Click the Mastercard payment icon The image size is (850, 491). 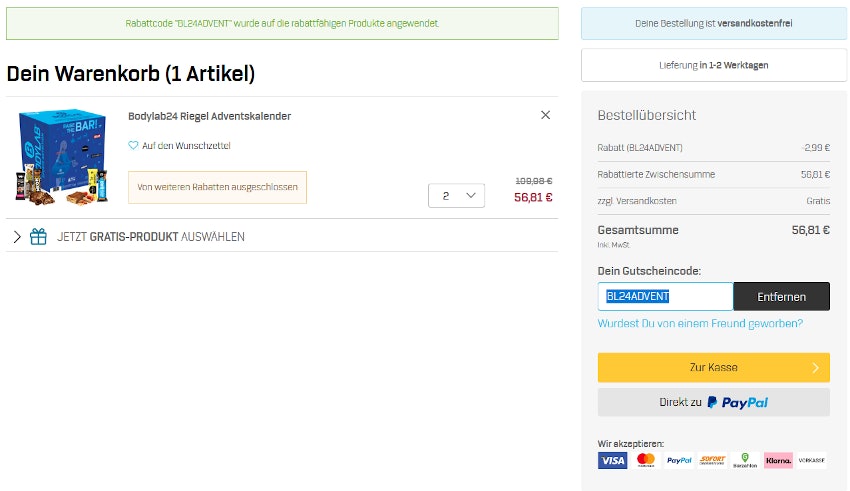pyautogui.click(x=646, y=461)
